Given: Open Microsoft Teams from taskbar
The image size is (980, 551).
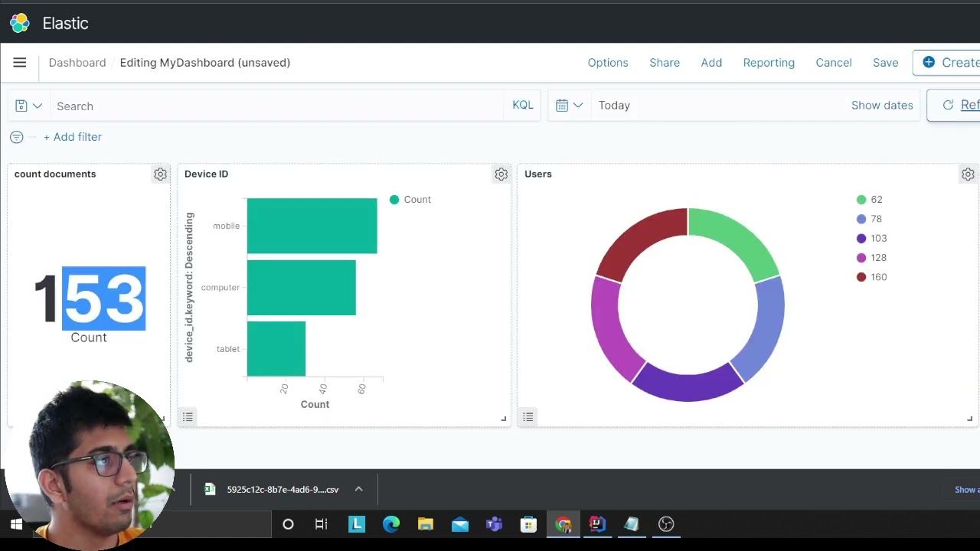Looking at the screenshot, I should pos(494,524).
